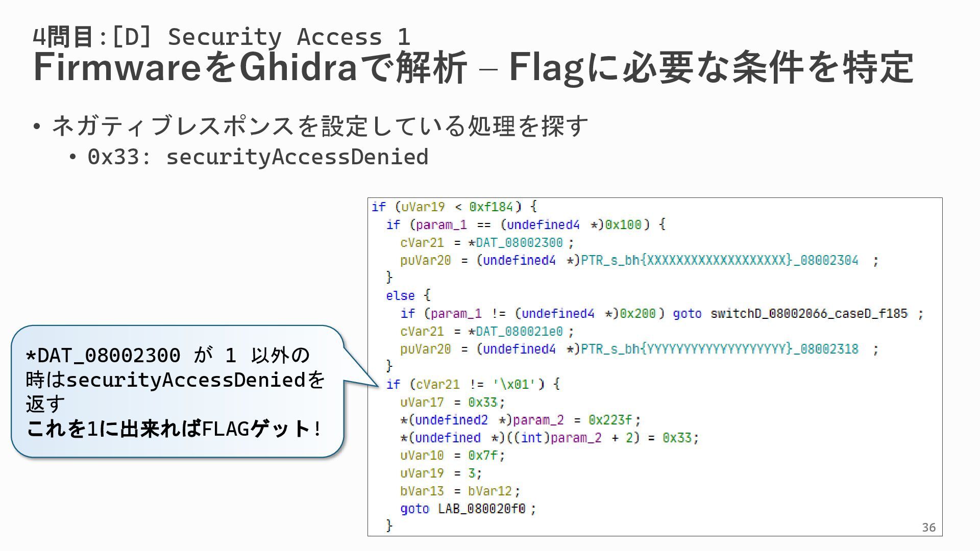
Task: Click the sub-bullet '0x33: securityAccessDenied'
Action: pyautogui.click(x=258, y=157)
